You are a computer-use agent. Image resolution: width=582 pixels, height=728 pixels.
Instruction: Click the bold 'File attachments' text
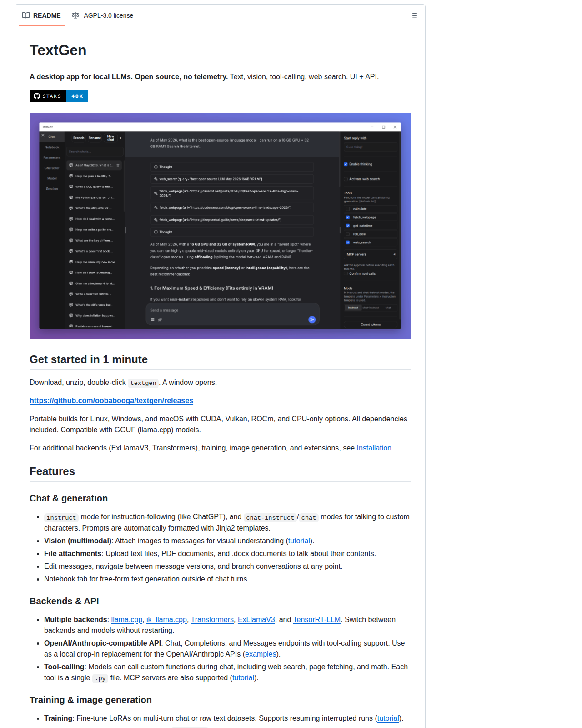(73, 553)
